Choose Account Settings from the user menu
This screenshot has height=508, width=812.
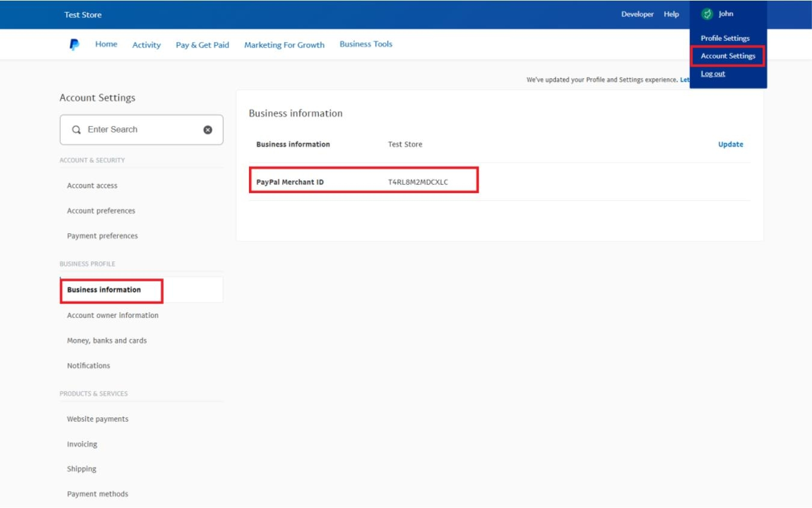pyautogui.click(x=728, y=57)
